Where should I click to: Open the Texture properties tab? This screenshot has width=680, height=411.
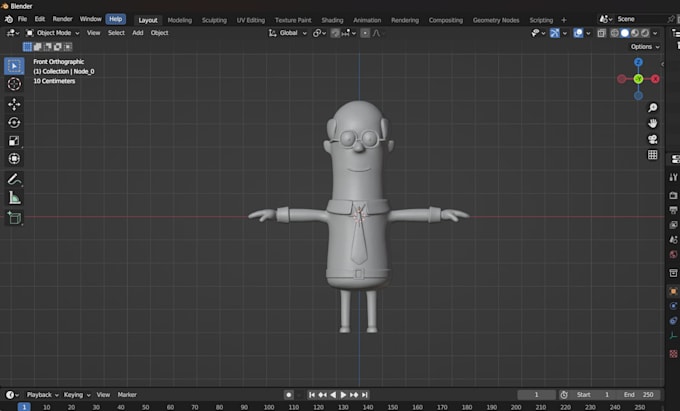(x=673, y=354)
